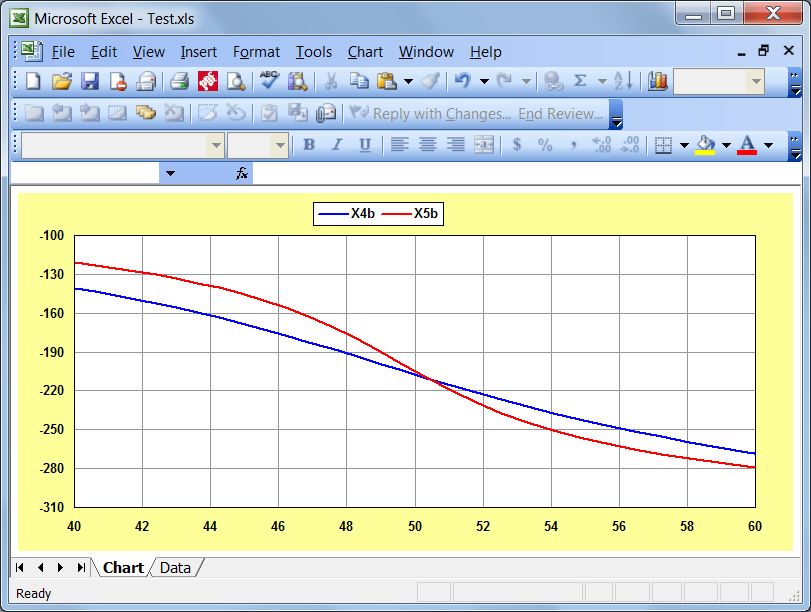
Task: Click the Research books icon
Action: [297, 81]
